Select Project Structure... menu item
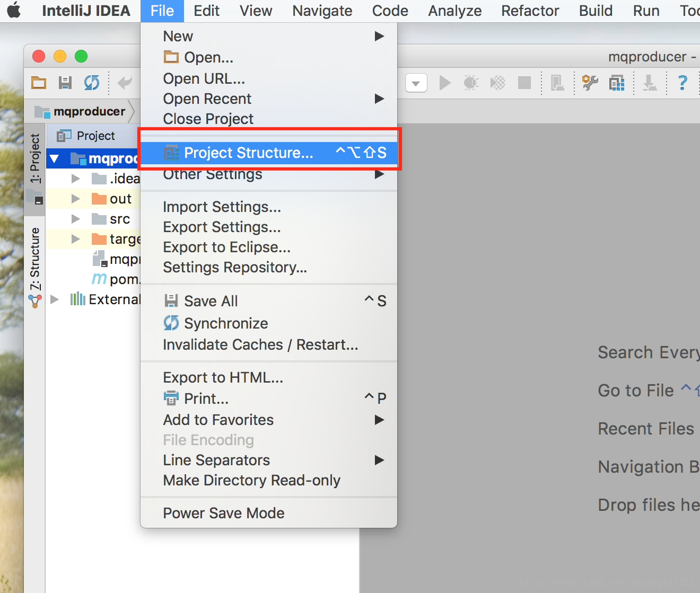 click(269, 153)
